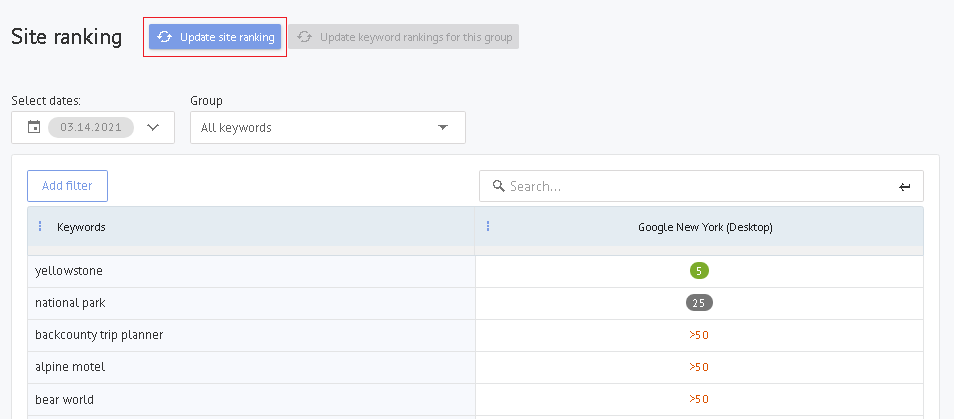Click the 03.14.2021 date chip
The height and width of the screenshot is (419, 954).
[x=91, y=127]
